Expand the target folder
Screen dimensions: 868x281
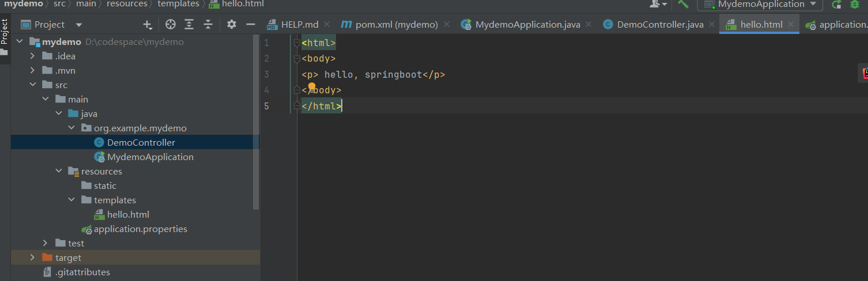tap(32, 258)
